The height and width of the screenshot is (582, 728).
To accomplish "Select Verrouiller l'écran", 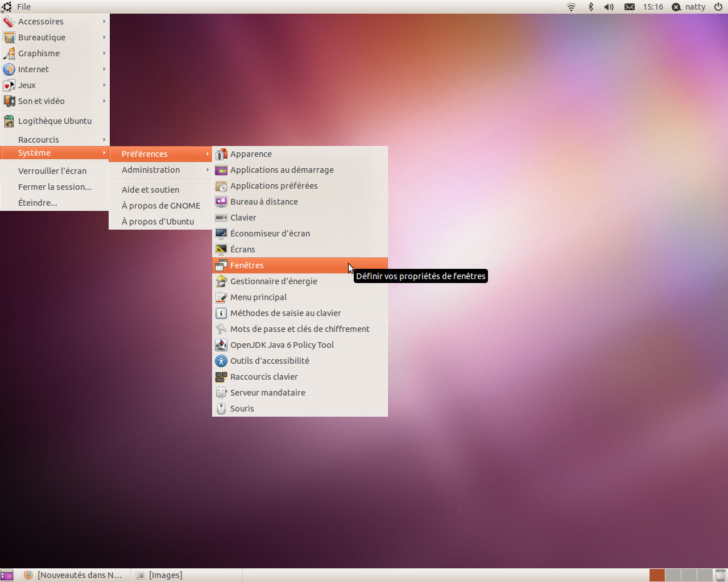I will pos(52,171).
